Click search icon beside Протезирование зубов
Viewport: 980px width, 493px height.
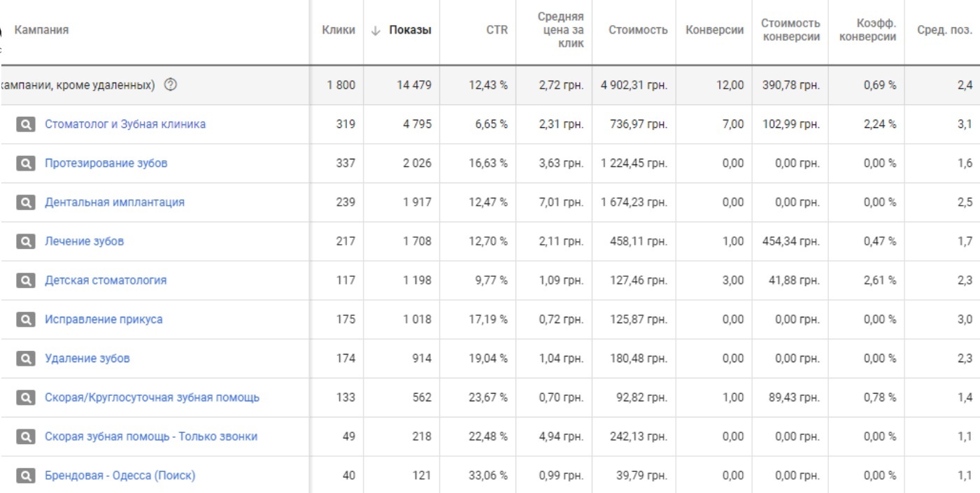click(x=24, y=164)
